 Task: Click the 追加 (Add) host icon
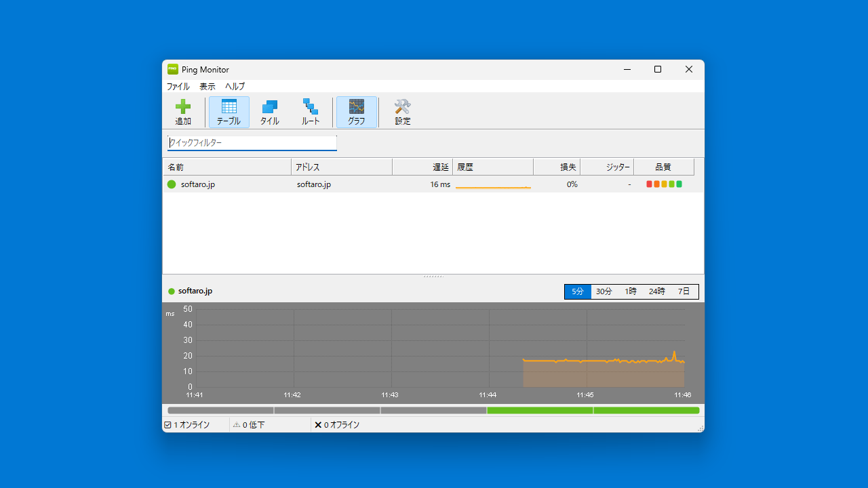tap(183, 111)
